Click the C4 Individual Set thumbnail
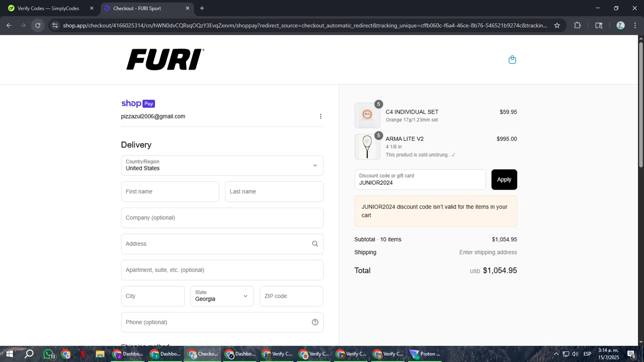The height and width of the screenshot is (362, 644). pos(367,115)
